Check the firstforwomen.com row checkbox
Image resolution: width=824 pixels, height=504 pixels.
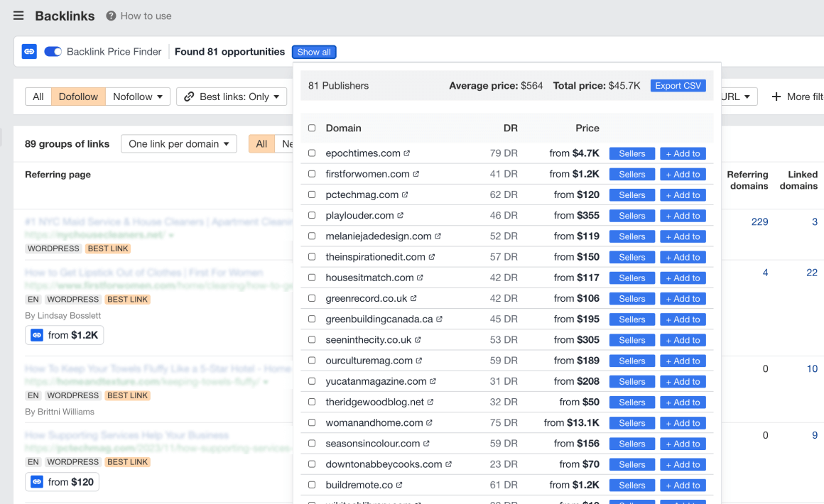[312, 174]
